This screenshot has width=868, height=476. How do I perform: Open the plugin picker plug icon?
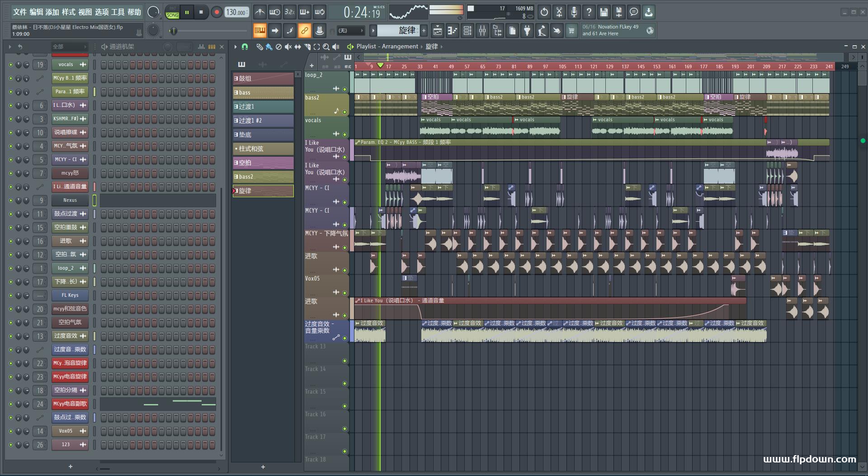click(527, 31)
